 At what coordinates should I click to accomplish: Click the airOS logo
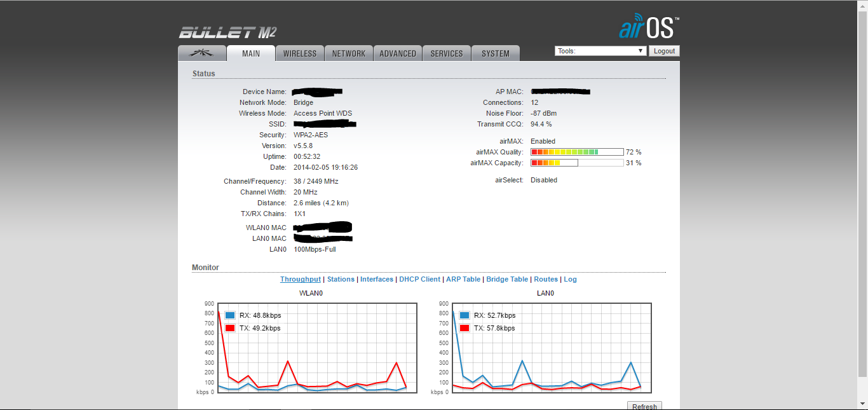649,28
